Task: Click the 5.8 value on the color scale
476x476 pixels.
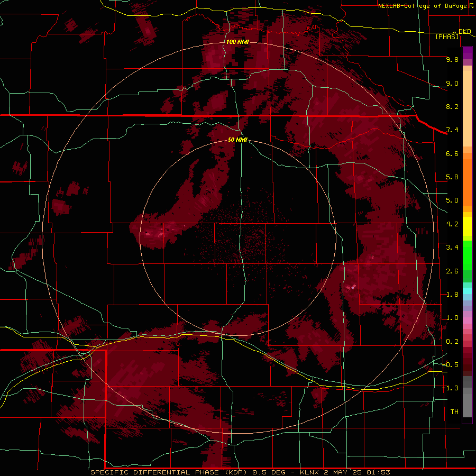Action: click(452, 177)
